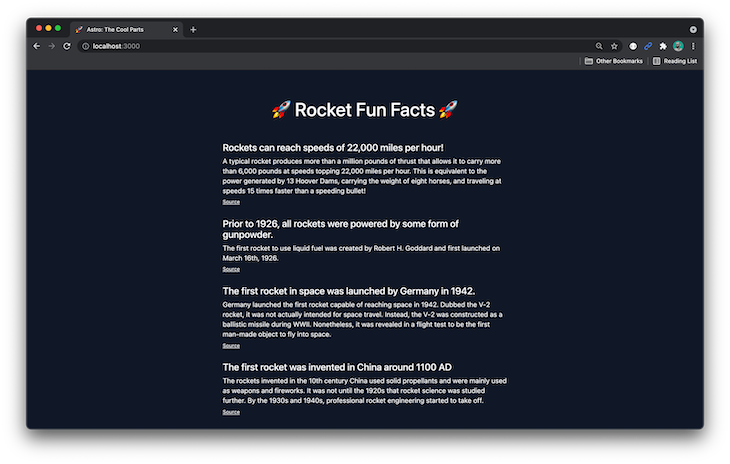Click the white circle extension icon

click(633, 46)
